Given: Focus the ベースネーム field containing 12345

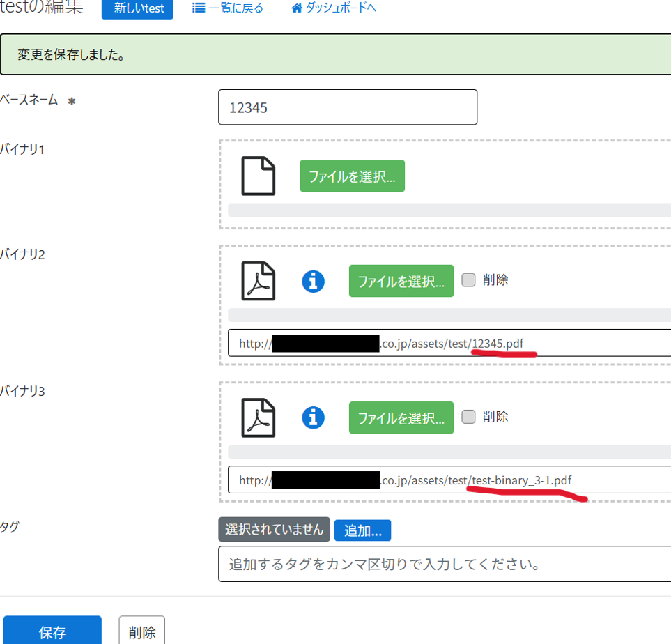Looking at the screenshot, I should click(x=347, y=107).
